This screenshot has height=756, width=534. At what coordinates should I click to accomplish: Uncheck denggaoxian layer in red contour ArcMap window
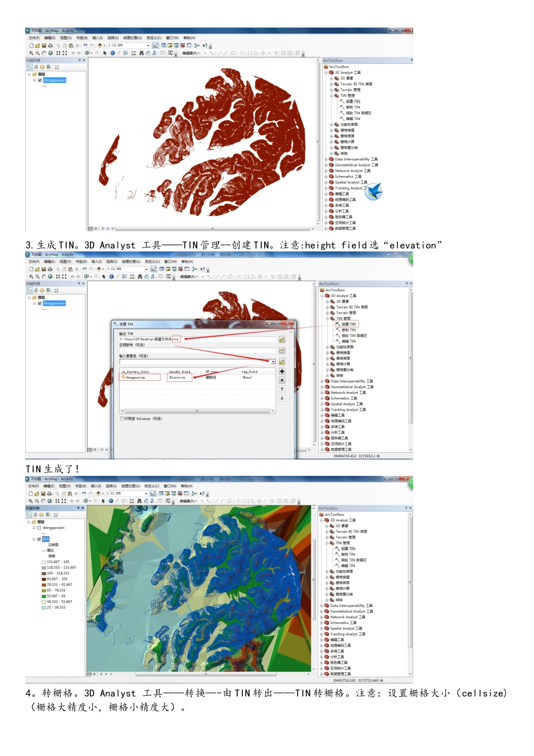[39, 80]
